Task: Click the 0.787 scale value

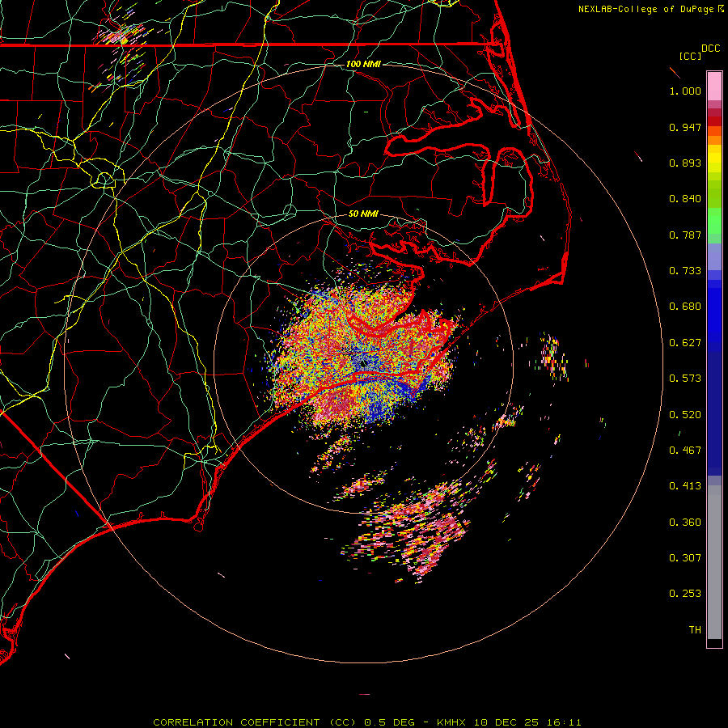Action: 685,235
